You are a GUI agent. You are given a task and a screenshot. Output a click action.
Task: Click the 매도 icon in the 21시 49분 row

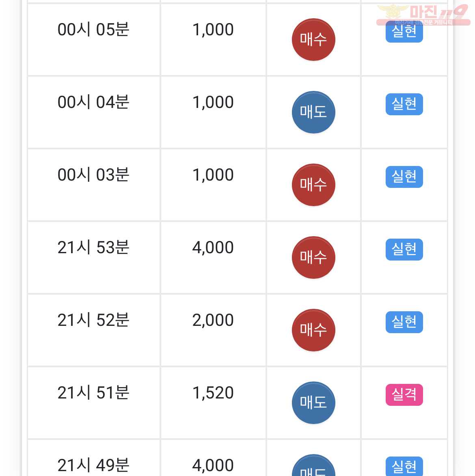tap(313, 465)
